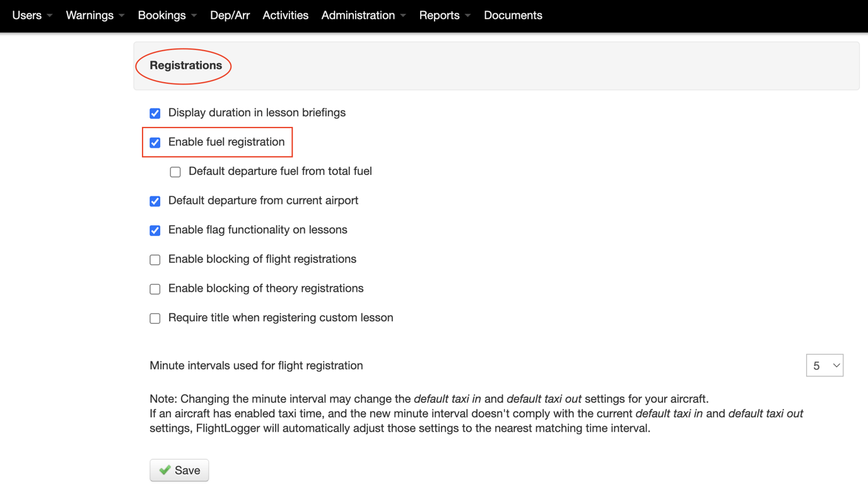
Task: Expand the Reports dropdown
Action: [x=445, y=15]
